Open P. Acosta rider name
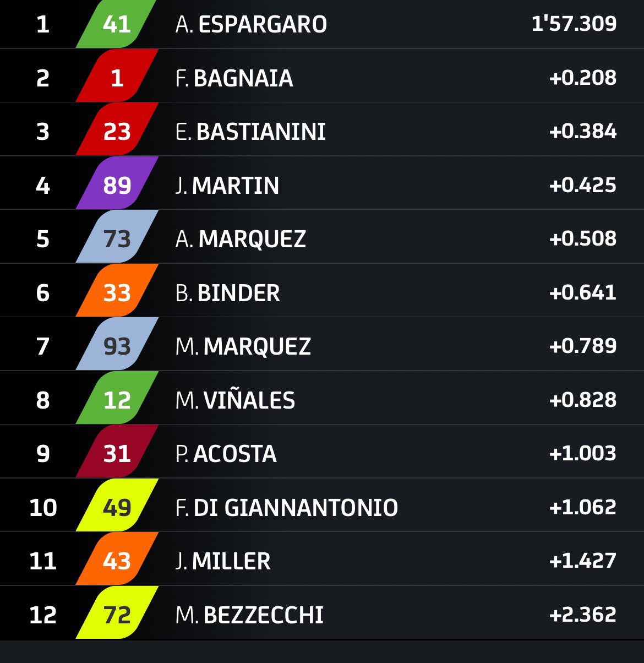Viewport: 644px width, 663px height. [x=226, y=454]
